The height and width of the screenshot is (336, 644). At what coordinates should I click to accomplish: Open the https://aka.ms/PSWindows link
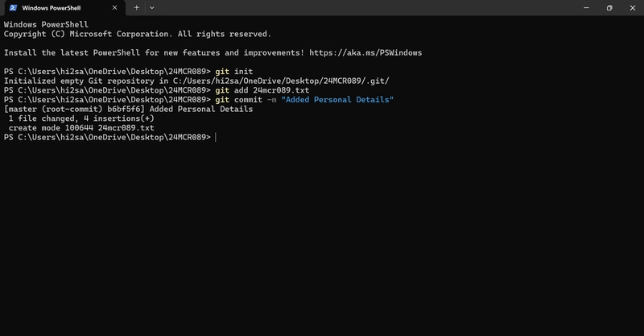pos(365,52)
